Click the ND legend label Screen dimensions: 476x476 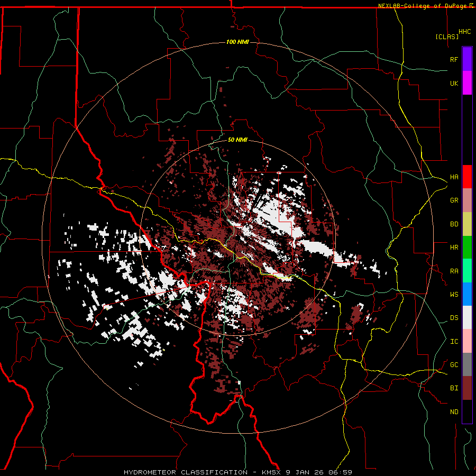(x=454, y=412)
